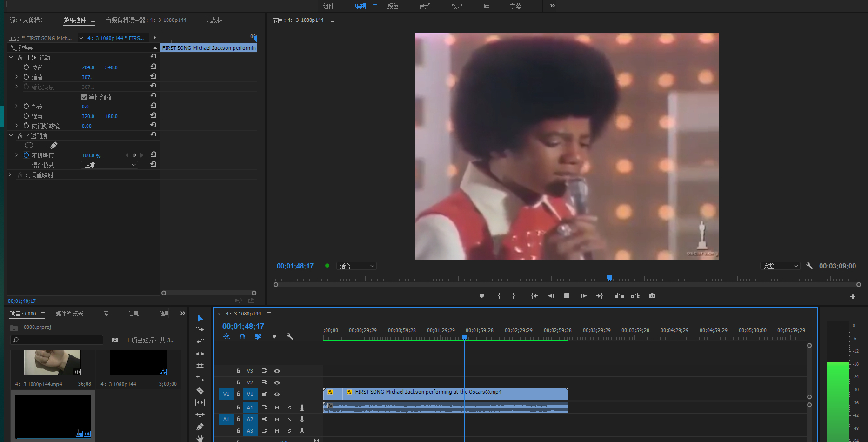Click the Mark In bracket button
868x442 pixels.
(499, 296)
